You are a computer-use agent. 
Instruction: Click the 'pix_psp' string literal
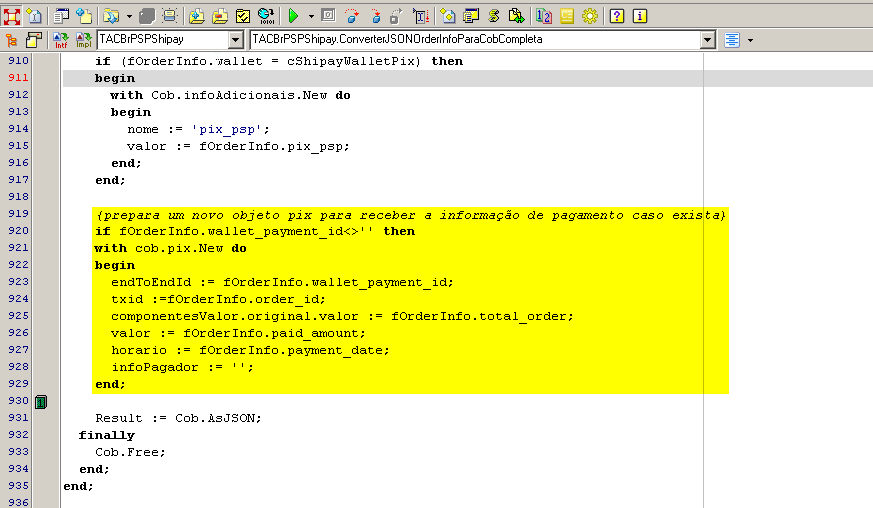click(x=227, y=129)
